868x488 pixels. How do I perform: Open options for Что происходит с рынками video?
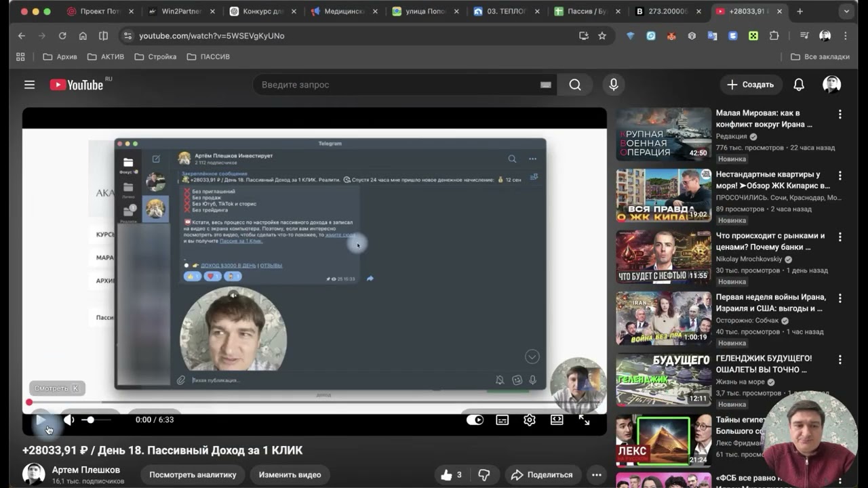click(840, 237)
